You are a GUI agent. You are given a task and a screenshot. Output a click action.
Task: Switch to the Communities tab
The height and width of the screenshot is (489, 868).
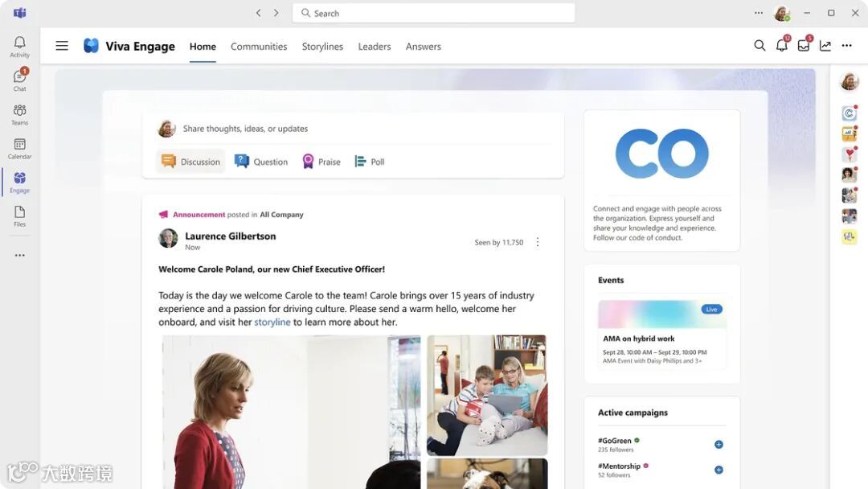point(259,47)
